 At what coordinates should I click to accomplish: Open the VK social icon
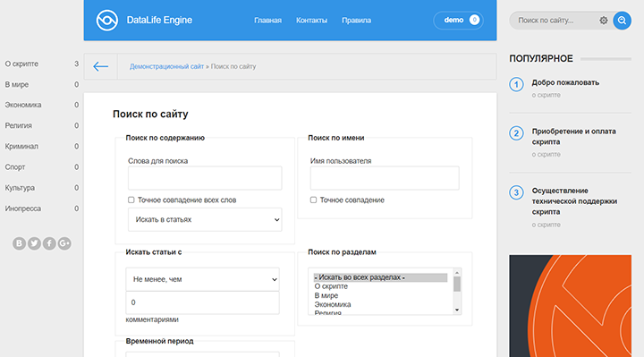(x=19, y=243)
